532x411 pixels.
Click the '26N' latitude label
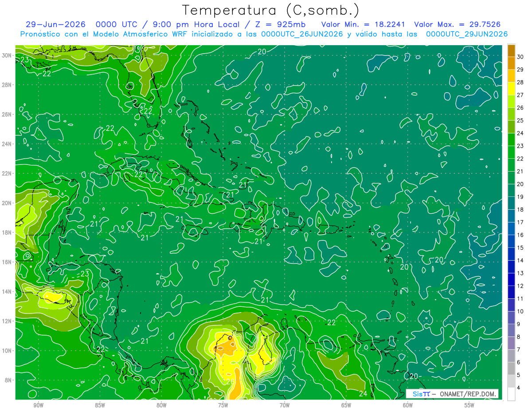tap(6, 114)
